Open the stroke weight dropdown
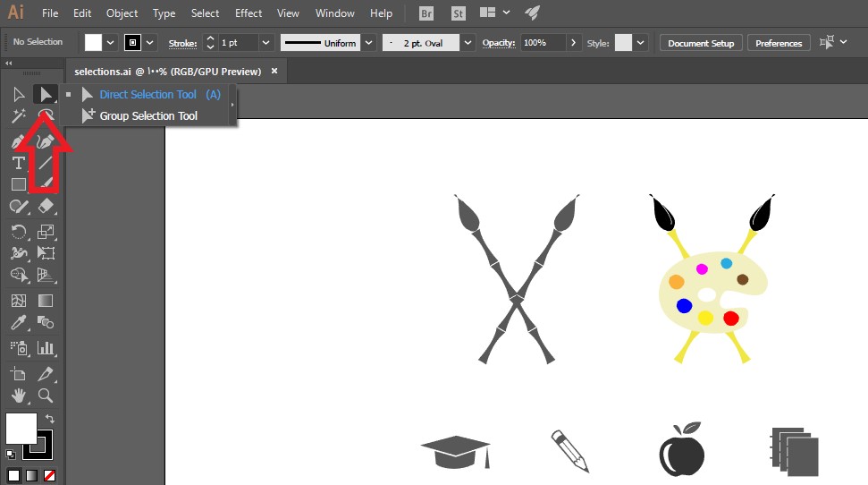The image size is (868, 485). [x=265, y=43]
